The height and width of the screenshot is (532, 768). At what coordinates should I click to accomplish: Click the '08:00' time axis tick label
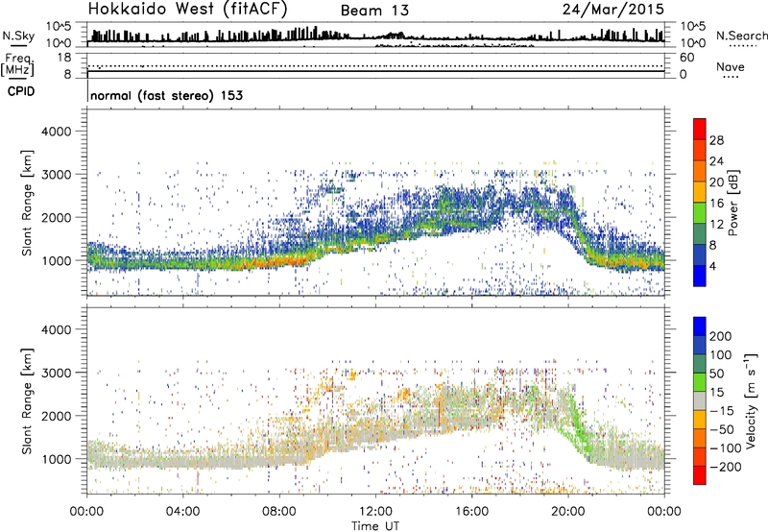point(279,512)
